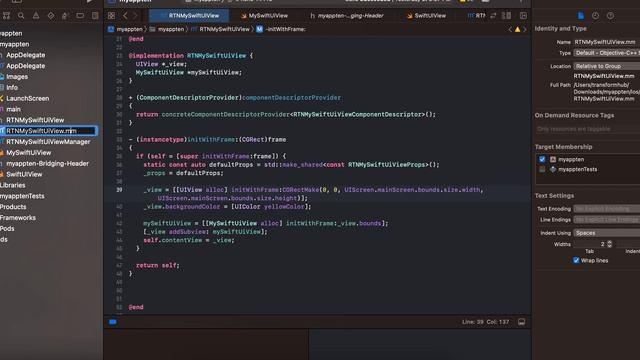
Task: Go back in editor history
Action: coord(125,16)
